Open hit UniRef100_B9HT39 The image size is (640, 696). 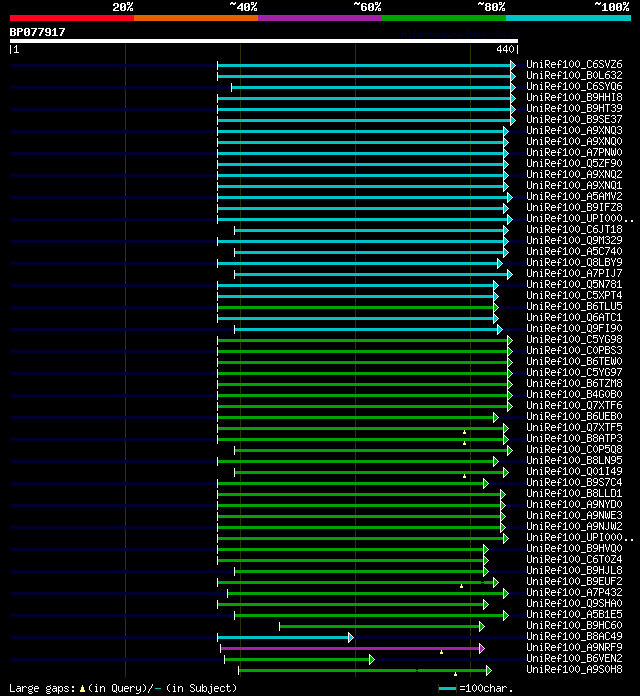point(574,108)
